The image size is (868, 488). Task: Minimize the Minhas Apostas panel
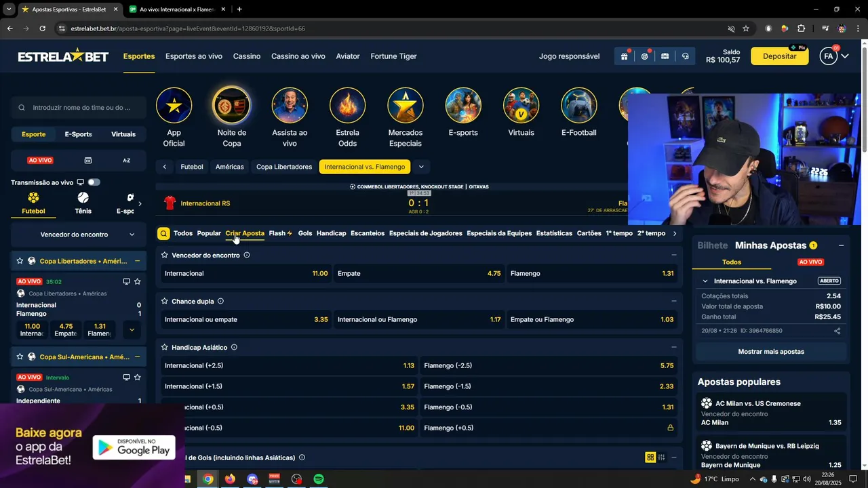click(841, 245)
